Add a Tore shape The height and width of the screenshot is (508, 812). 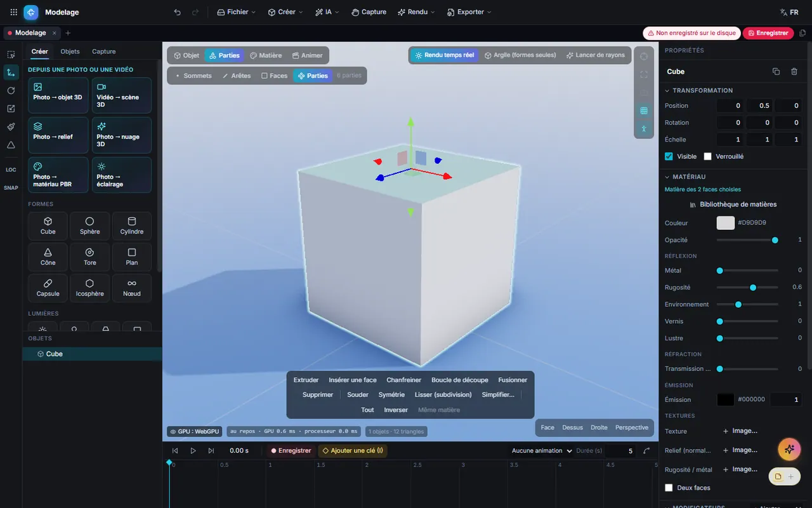(90, 257)
